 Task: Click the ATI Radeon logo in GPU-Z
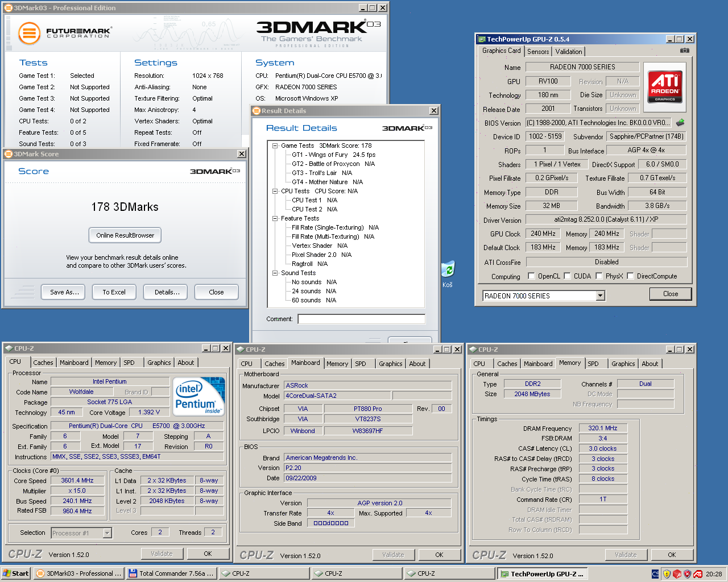665,87
